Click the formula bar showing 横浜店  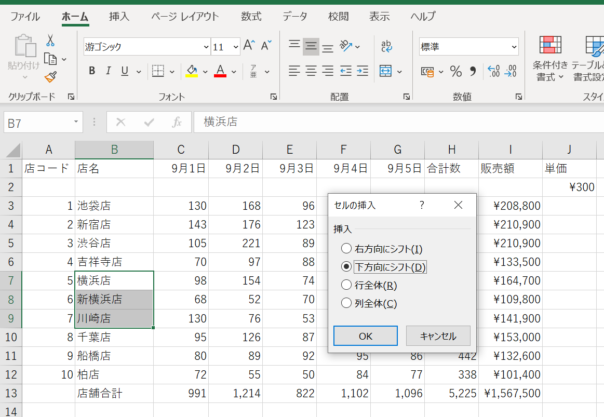pyautogui.click(x=399, y=122)
